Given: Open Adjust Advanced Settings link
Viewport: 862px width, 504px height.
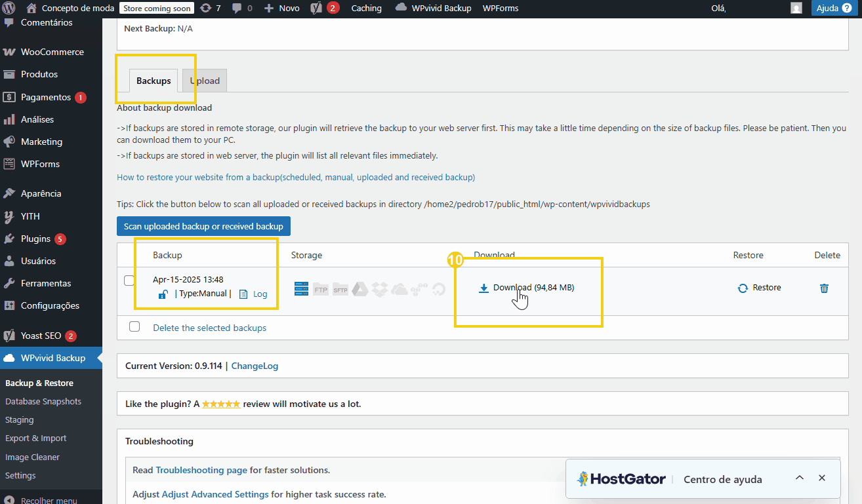Looking at the screenshot, I should pyautogui.click(x=215, y=494).
